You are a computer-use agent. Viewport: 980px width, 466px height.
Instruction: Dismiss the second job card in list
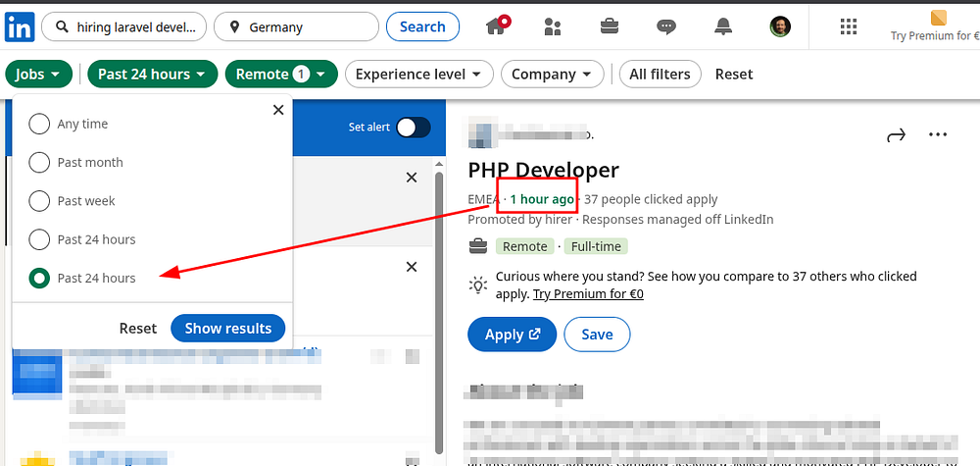pyautogui.click(x=412, y=267)
